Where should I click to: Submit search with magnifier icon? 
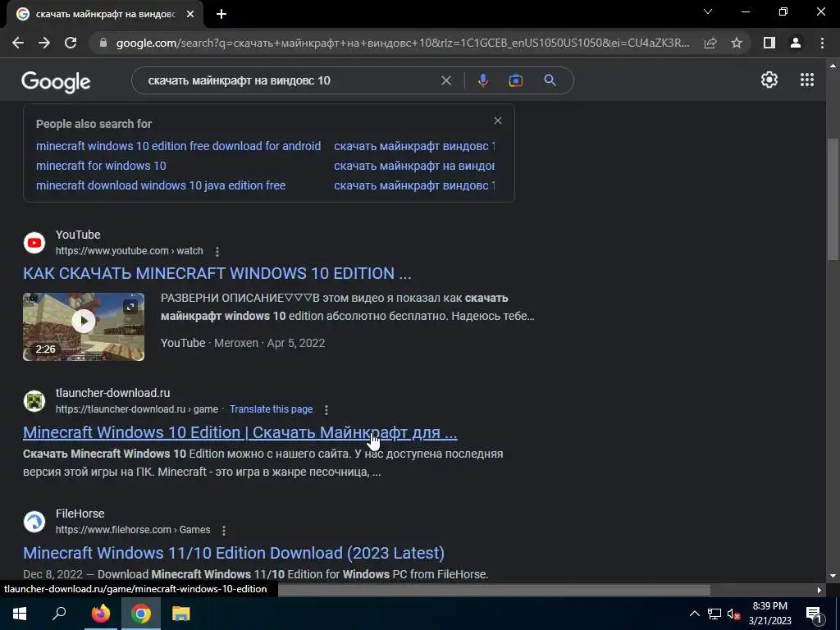click(550, 80)
